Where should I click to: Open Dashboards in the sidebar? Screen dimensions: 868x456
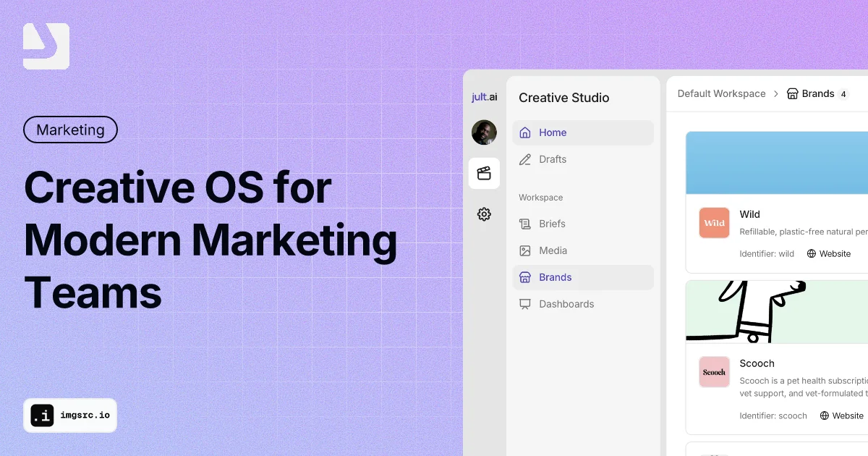point(583,304)
